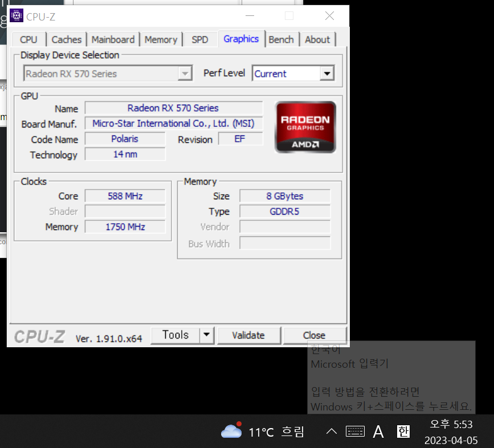494x448 pixels.
Task: Click the Core clock 588 MHz field
Action: (x=125, y=196)
